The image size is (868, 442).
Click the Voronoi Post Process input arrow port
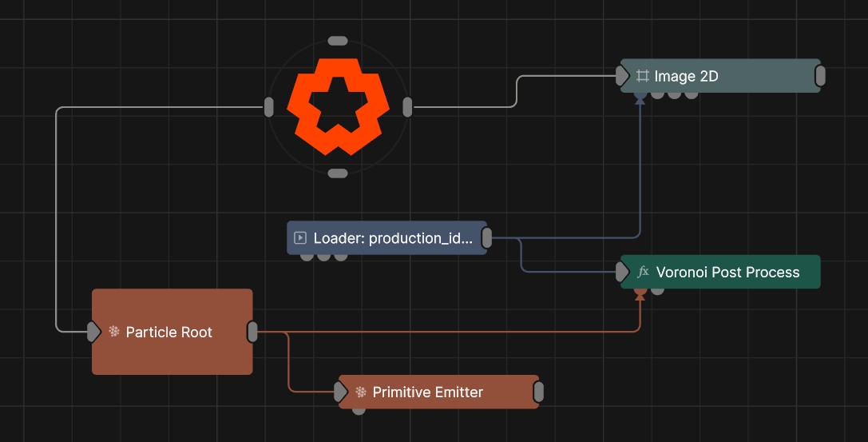pos(623,272)
